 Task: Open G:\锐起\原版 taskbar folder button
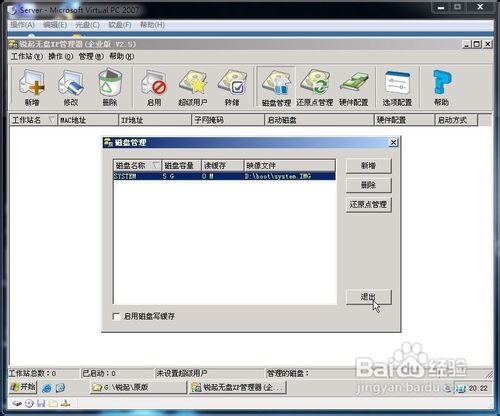(138, 387)
